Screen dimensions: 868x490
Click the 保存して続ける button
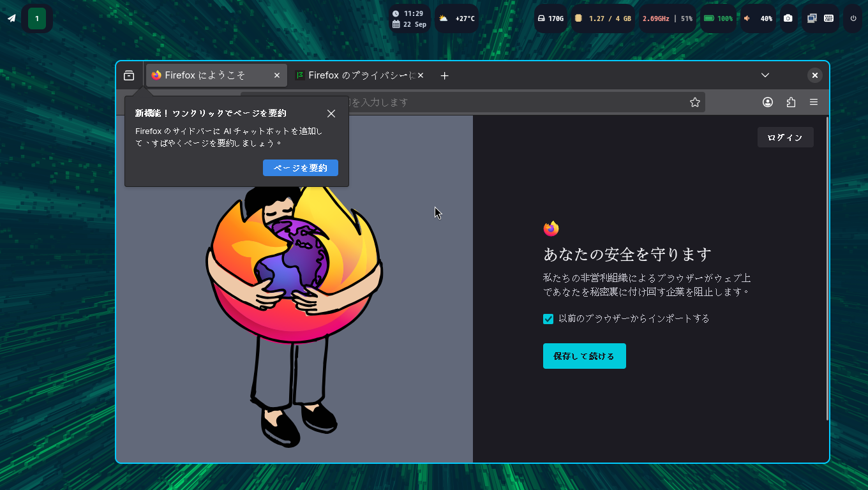coord(585,356)
